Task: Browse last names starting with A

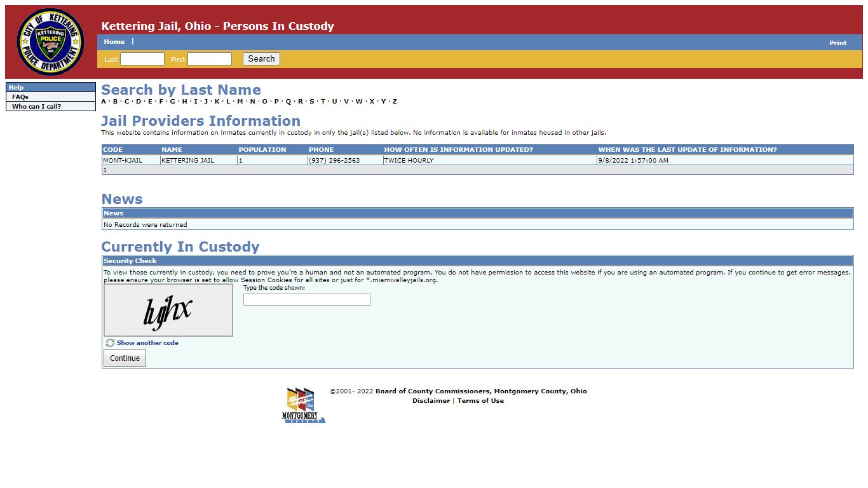Action: pyautogui.click(x=104, y=102)
